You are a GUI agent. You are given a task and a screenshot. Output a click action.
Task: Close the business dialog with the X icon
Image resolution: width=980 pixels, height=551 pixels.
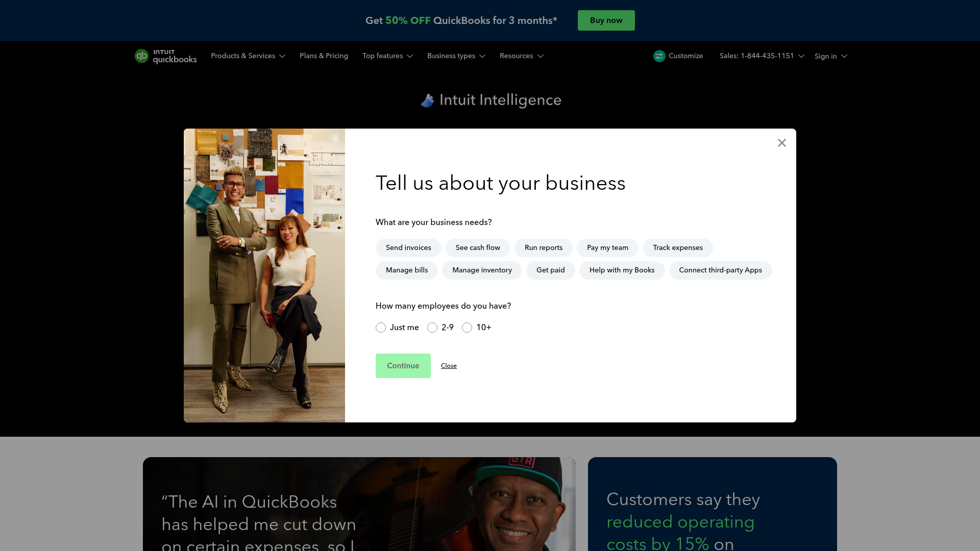tap(781, 143)
